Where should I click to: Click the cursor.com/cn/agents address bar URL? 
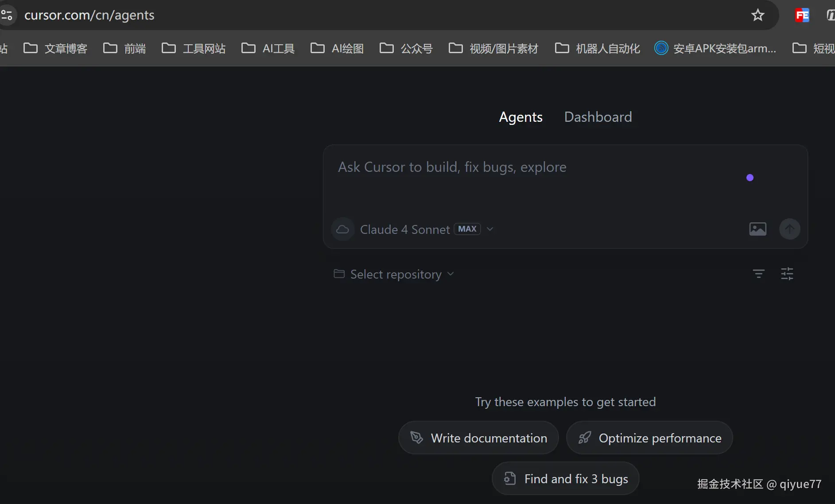[x=89, y=15]
